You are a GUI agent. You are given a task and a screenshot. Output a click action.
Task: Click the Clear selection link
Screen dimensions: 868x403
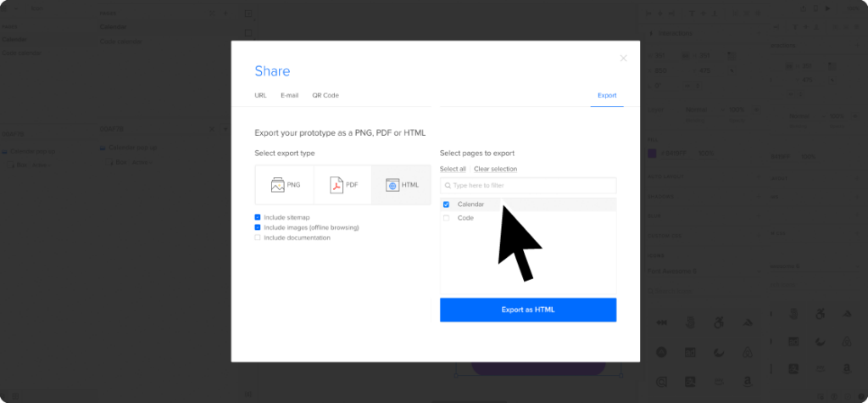pyautogui.click(x=495, y=169)
